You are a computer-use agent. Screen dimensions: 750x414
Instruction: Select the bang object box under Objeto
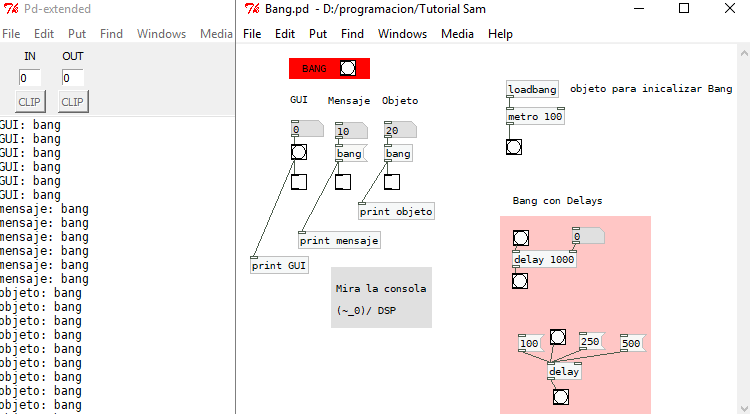tap(398, 154)
